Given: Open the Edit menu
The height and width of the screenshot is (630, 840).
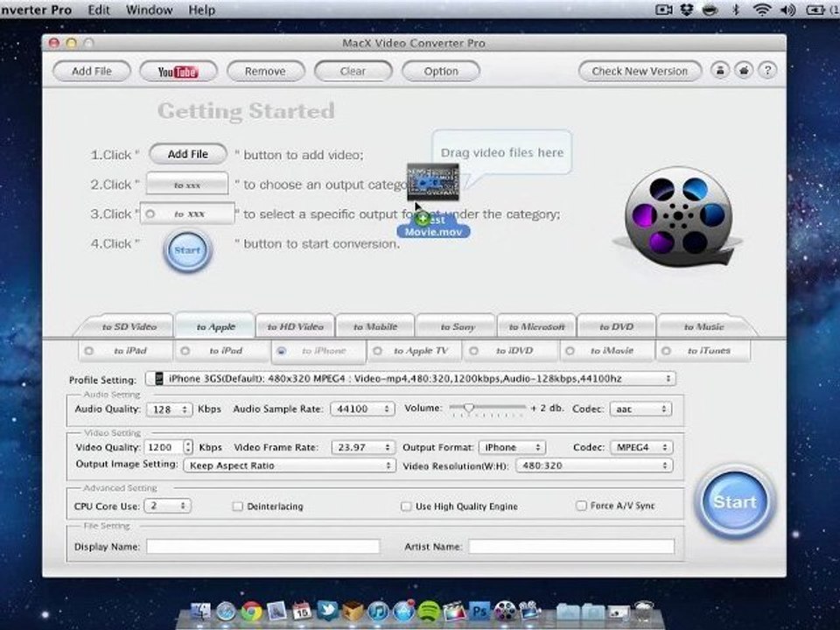Looking at the screenshot, I should 99,10.
